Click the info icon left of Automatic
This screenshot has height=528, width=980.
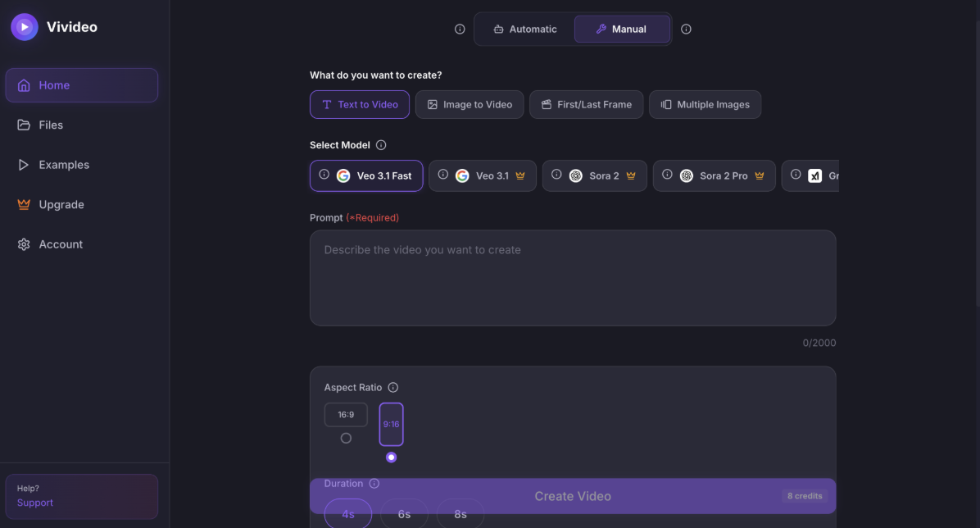tap(460, 30)
